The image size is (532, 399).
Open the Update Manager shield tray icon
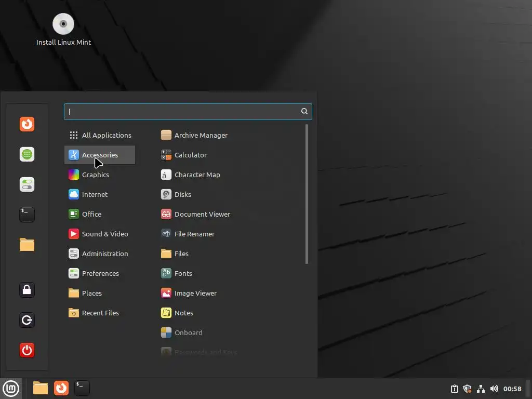(x=467, y=389)
